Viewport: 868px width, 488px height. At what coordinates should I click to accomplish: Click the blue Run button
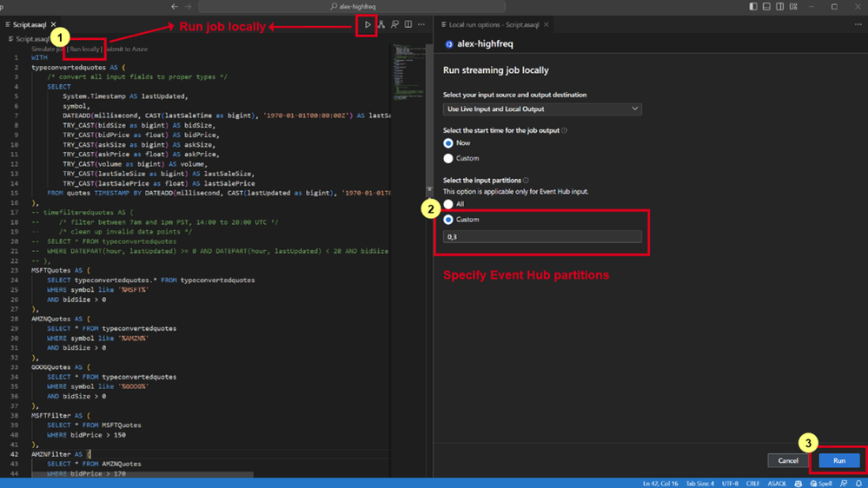(x=839, y=460)
